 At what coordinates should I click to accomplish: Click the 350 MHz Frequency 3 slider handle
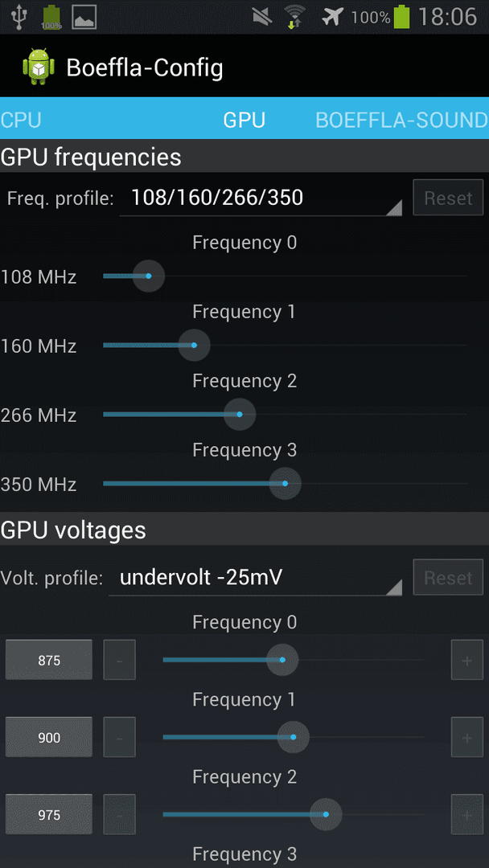coord(285,483)
